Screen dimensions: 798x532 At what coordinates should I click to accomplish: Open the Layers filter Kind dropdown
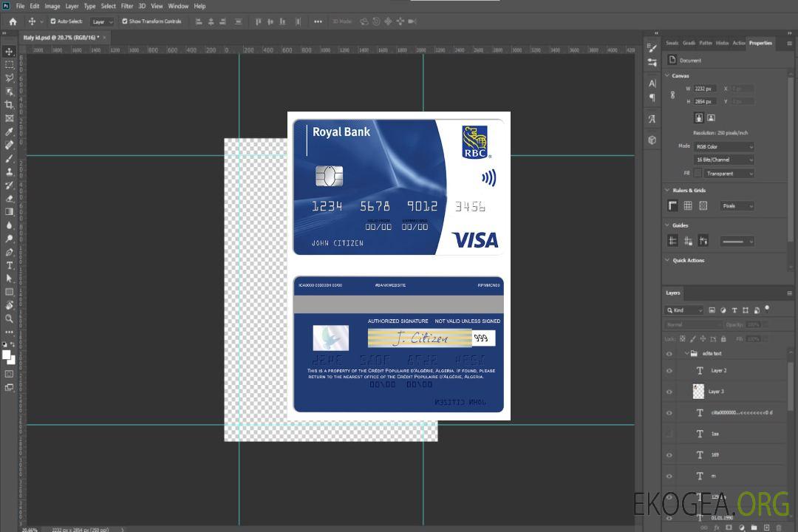[684, 310]
